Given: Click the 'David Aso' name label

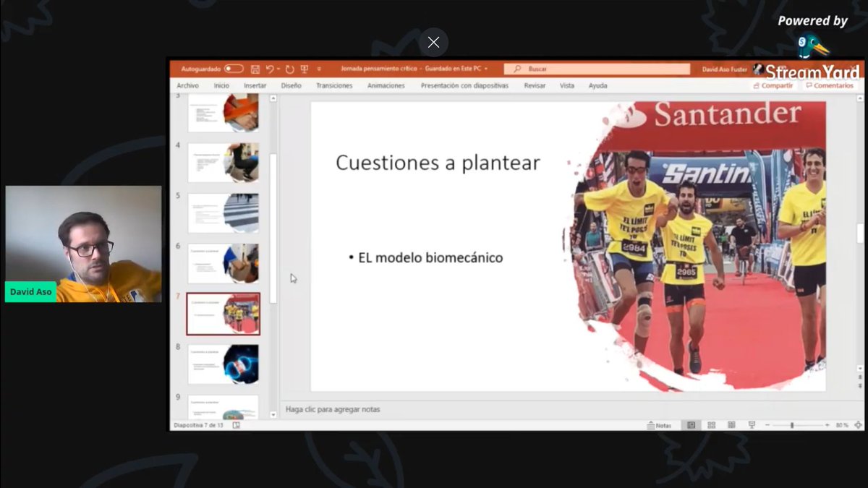Looking at the screenshot, I should tap(31, 291).
